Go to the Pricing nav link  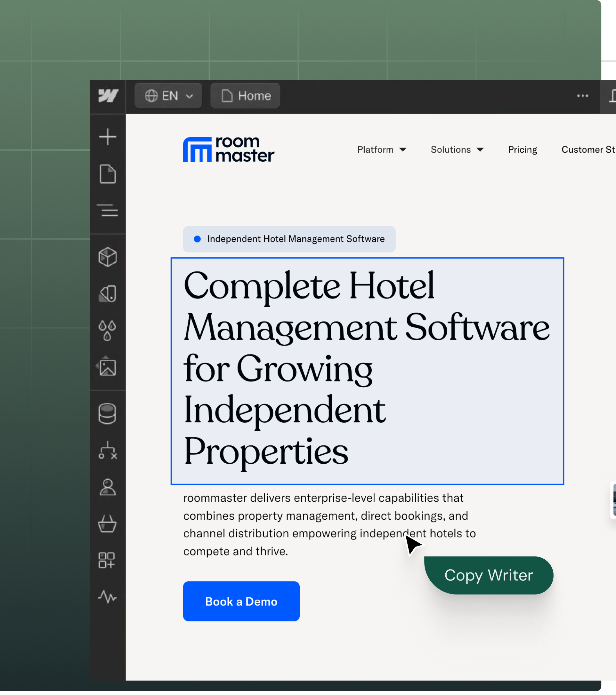click(x=523, y=150)
